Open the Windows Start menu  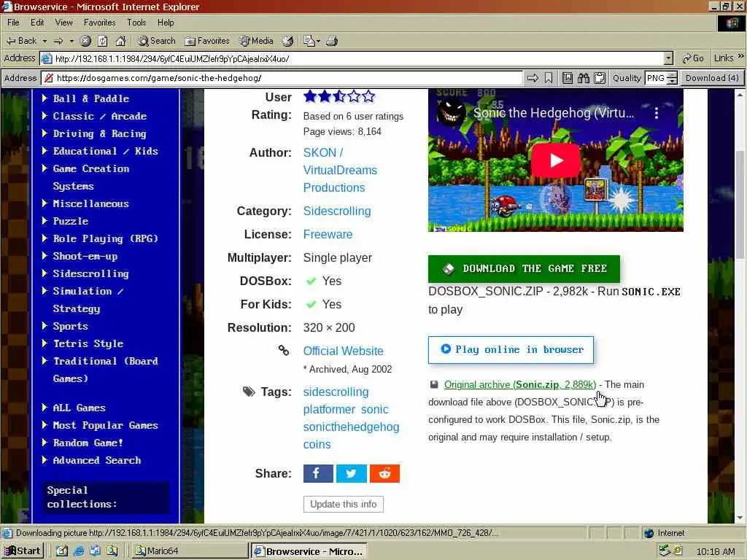(x=23, y=551)
